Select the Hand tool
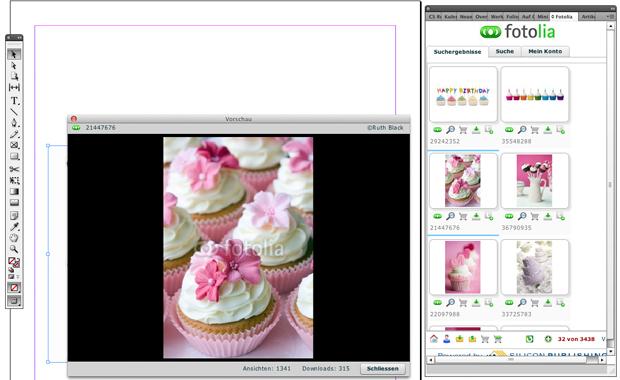Image resolution: width=620 pixels, height=380 pixels. (14, 238)
